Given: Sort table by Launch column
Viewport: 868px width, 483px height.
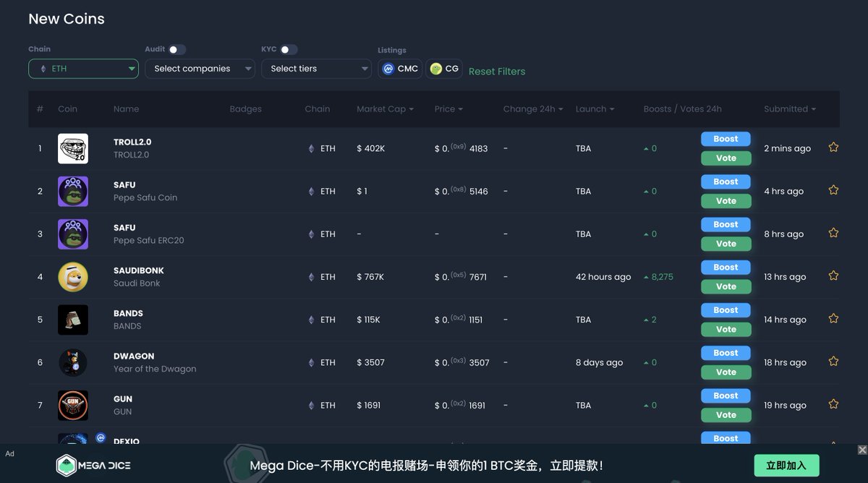Looking at the screenshot, I should coord(595,109).
